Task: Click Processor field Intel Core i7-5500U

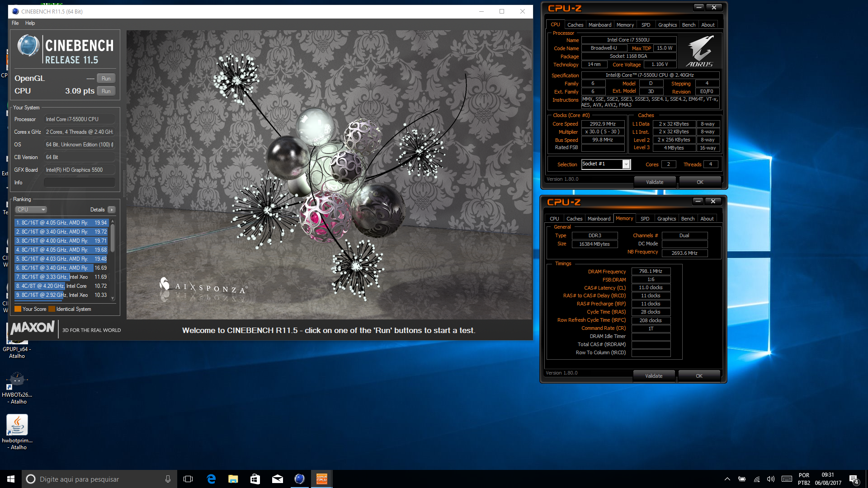Action: click(79, 119)
